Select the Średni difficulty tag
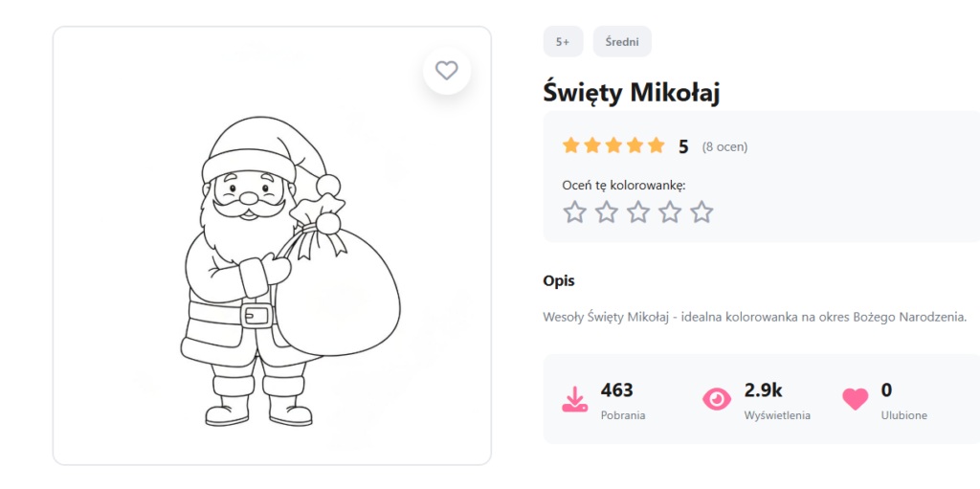Screen dimensions: 980x489 622,41
